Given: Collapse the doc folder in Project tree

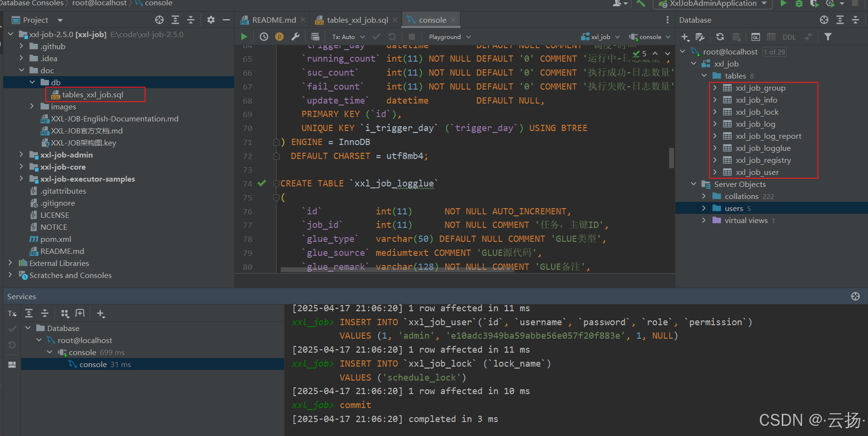Looking at the screenshot, I should coord(21,70).
